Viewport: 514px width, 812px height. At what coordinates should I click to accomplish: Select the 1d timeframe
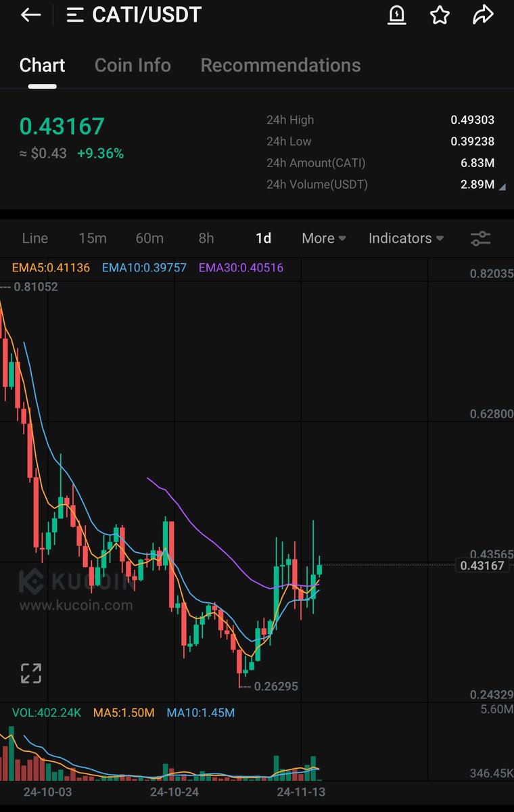point(263,238)
